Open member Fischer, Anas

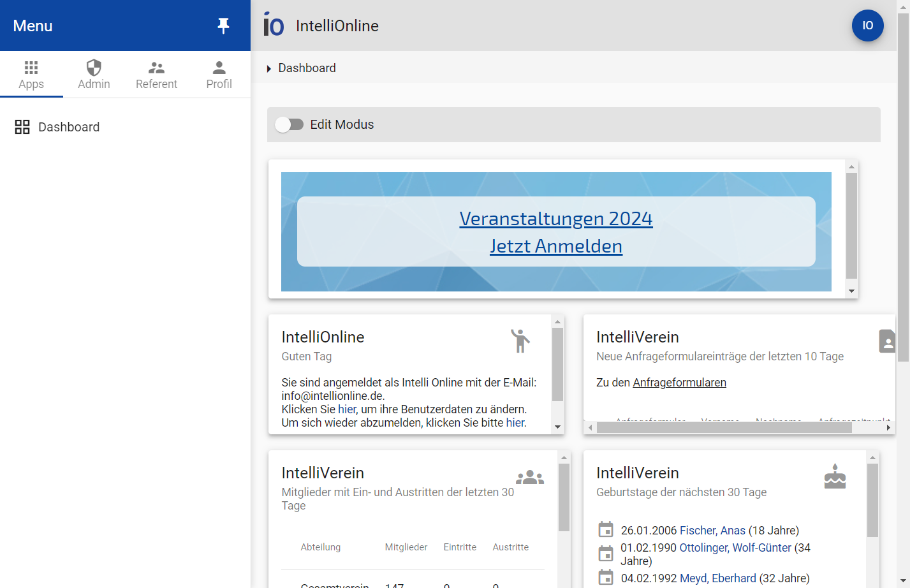712,531
